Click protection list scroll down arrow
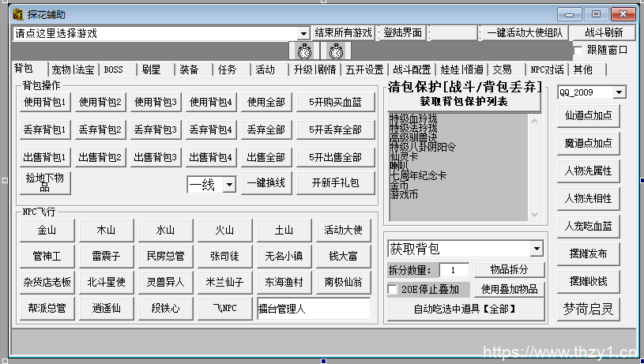The height and width of the screenshot is (364, 644). click(534, 214)
